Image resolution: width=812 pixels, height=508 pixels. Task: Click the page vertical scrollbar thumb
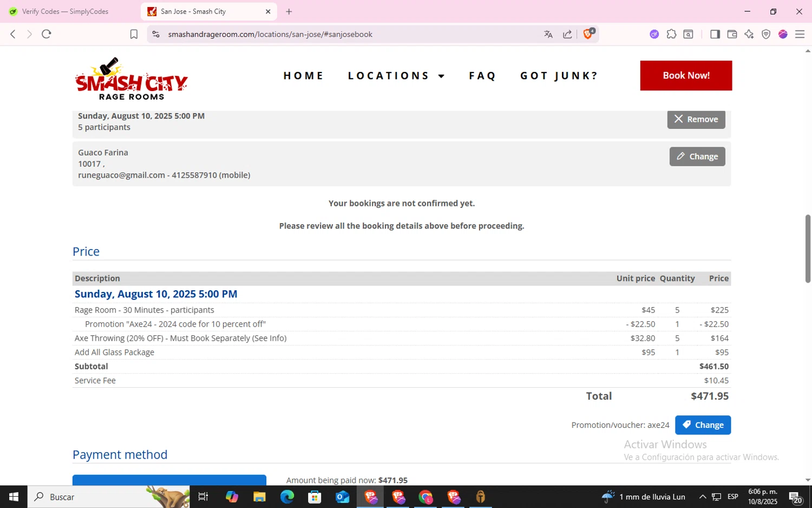tap(808, 249)
